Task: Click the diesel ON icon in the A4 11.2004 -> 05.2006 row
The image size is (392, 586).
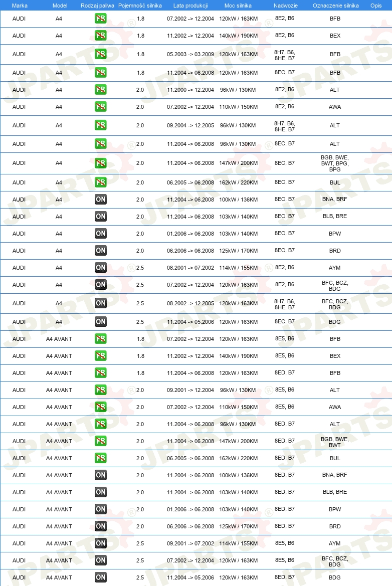Action: click(x=101, y=322)
